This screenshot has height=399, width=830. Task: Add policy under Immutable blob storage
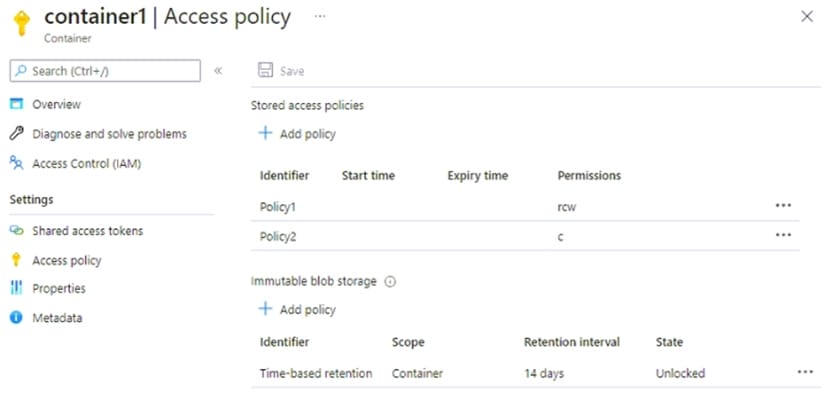(x=296, y=310)
